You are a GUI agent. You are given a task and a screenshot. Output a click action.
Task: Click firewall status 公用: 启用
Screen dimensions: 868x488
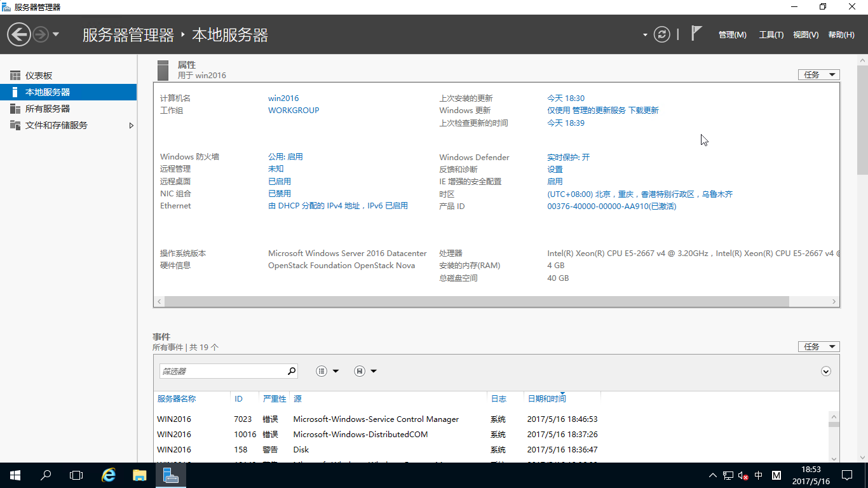(x=285, y=157)
